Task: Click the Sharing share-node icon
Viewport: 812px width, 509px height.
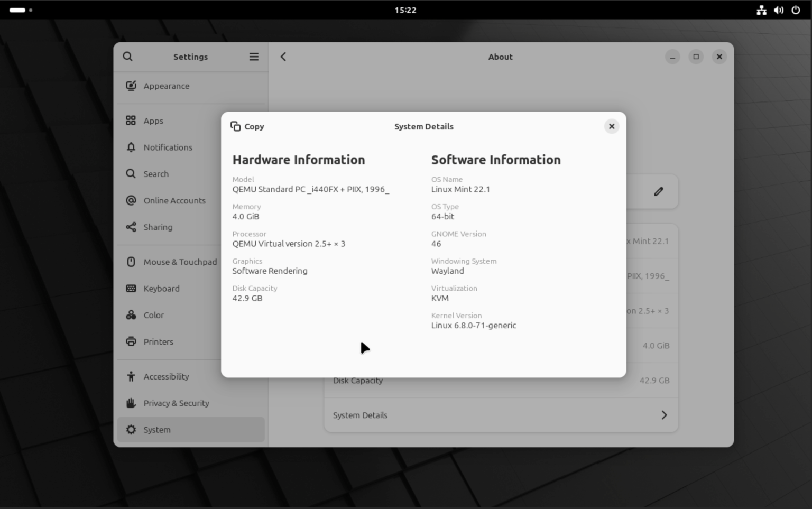Action: pyautogui.click(x=131, y=227)
